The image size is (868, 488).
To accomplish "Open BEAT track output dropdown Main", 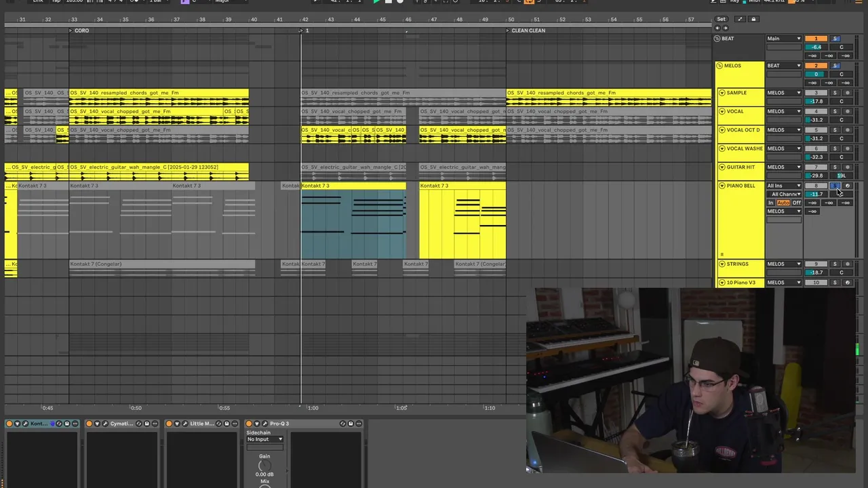I will pyautogui.click(x=784, y=39).
